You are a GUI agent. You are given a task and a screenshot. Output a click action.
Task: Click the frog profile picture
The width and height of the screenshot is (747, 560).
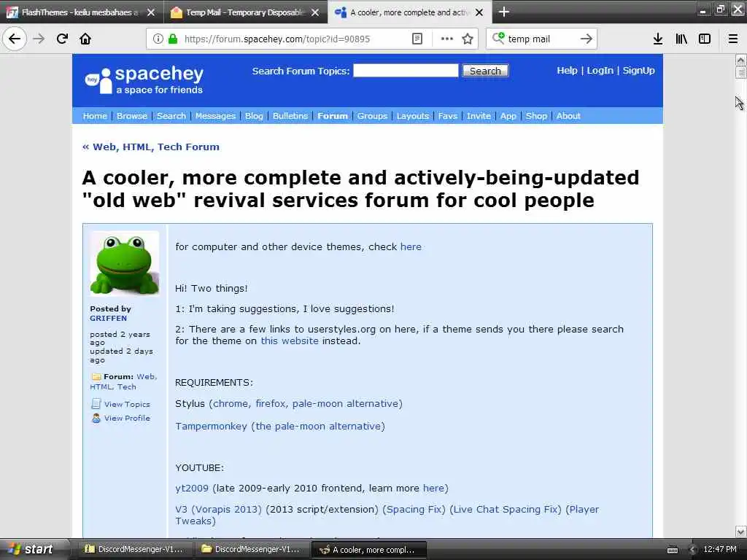[124, 263]
